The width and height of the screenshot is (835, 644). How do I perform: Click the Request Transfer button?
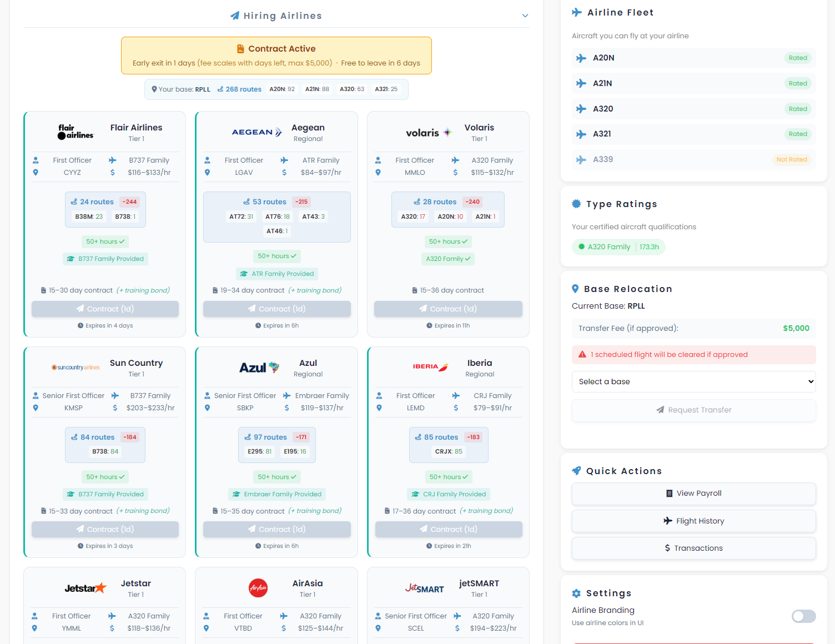point(694,410)
